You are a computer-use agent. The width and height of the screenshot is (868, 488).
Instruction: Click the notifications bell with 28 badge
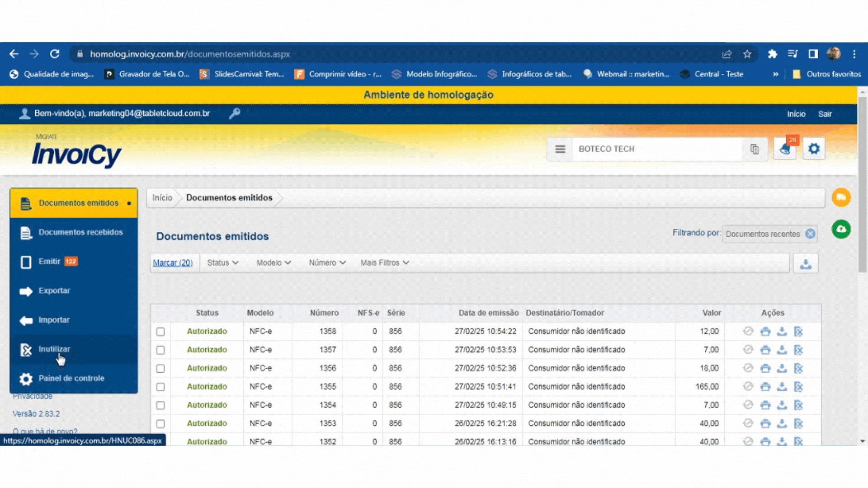click(785, 149)
